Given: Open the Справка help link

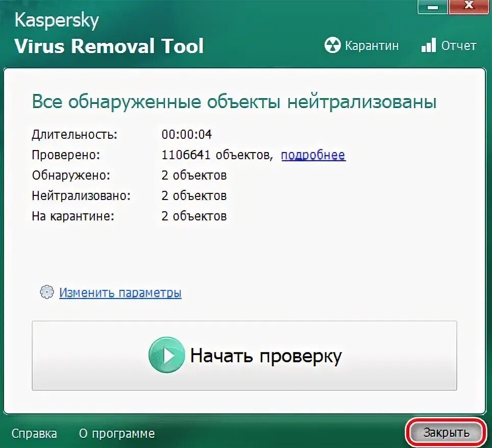Looking at the screenshot, I should pyautogui.click(x=34, y=434).
